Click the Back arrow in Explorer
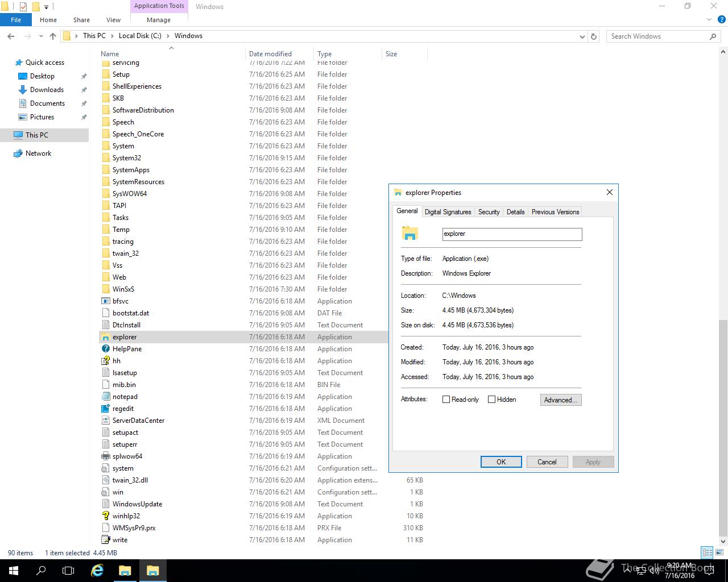 click(11, 36)
